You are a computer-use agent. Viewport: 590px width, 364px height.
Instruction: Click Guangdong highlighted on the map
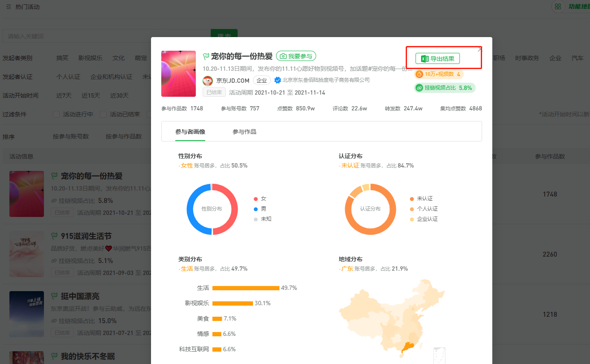click(x=408, y=348)
